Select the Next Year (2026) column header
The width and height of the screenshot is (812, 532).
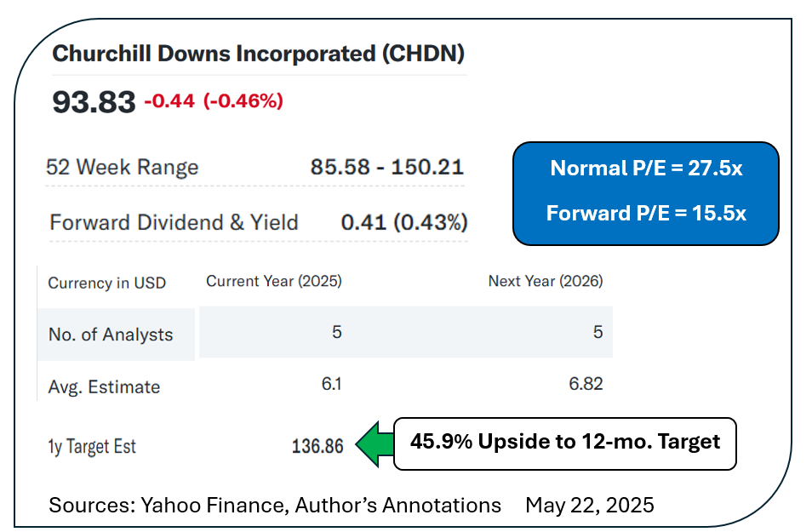tap(545, 281)
